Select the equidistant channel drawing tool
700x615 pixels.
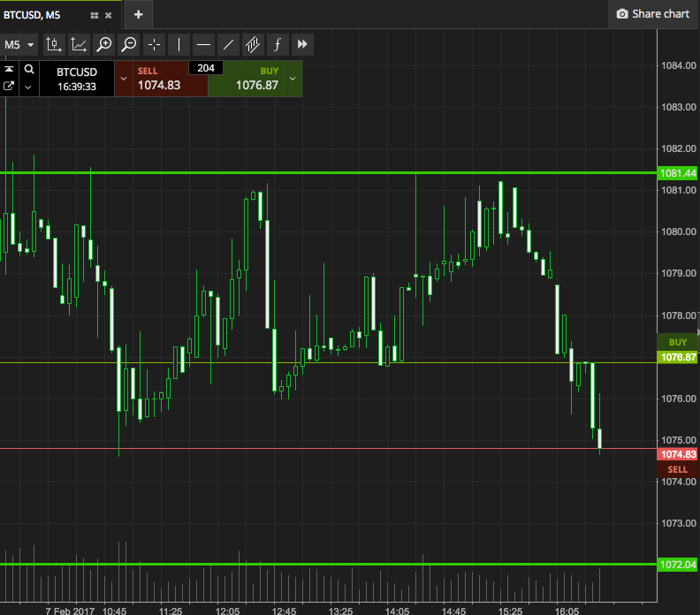click(253, 44)
